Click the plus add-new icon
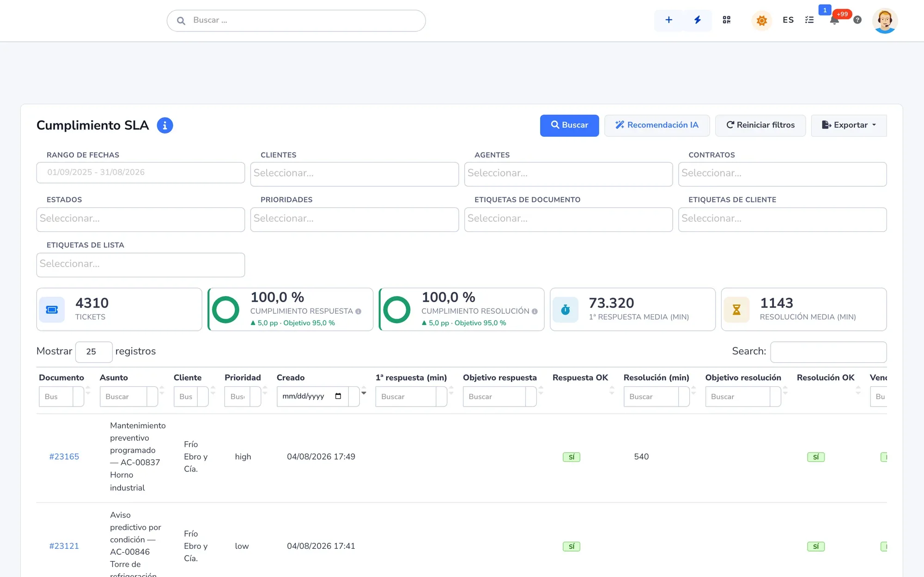The image size is (924, 577). (669, 20)
